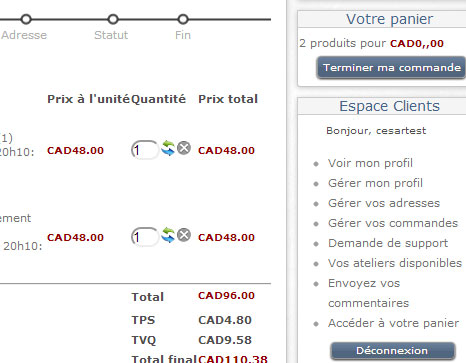
Task: Open Demande de support link
Action: [x=388, y=243]
